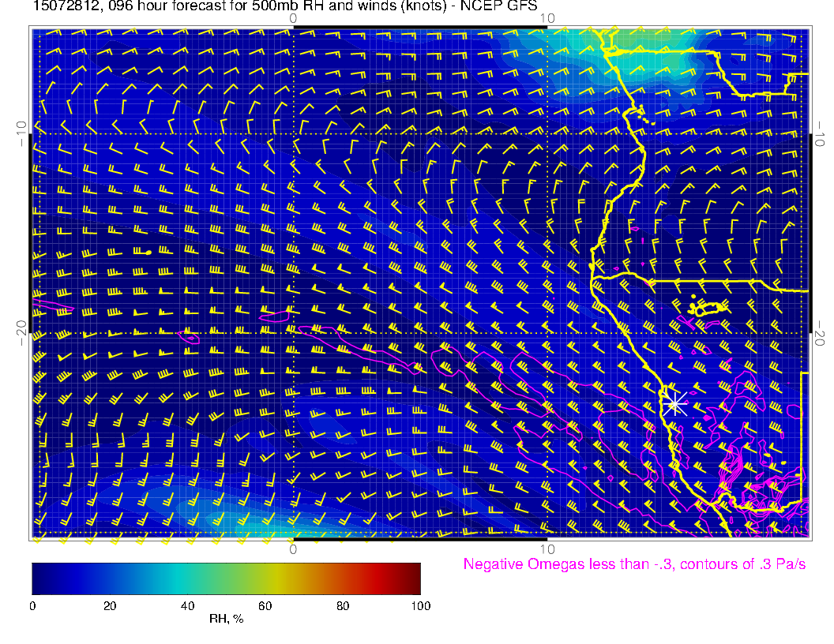Image resolution: width=834 pixels, height=644 pixels.
Task: Click the right axis latitude label '-10'
Action: pos(820,133)
